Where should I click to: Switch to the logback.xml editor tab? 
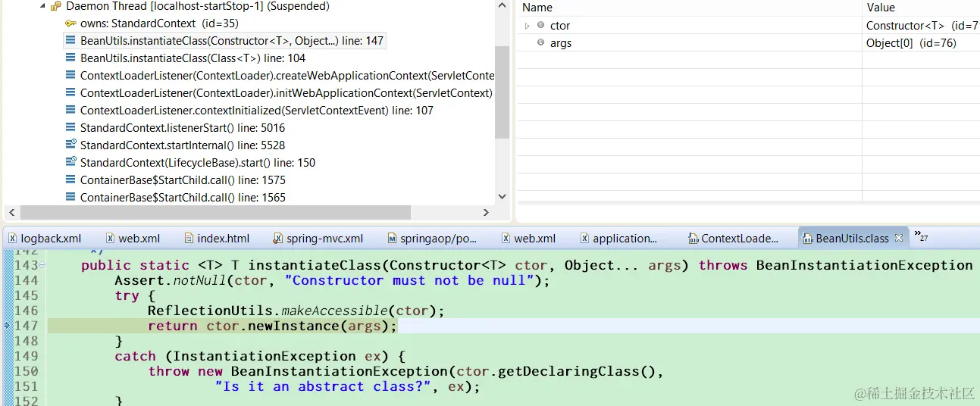51,238
